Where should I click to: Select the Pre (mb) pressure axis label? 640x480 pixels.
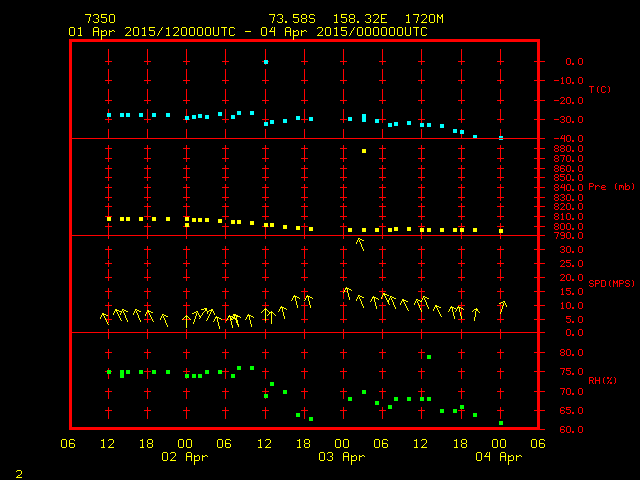tap(611, 187)
